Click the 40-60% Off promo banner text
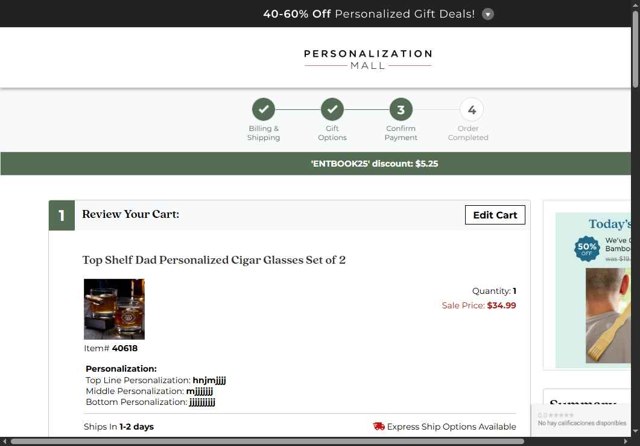640x446 pixels. coord(369,14)
